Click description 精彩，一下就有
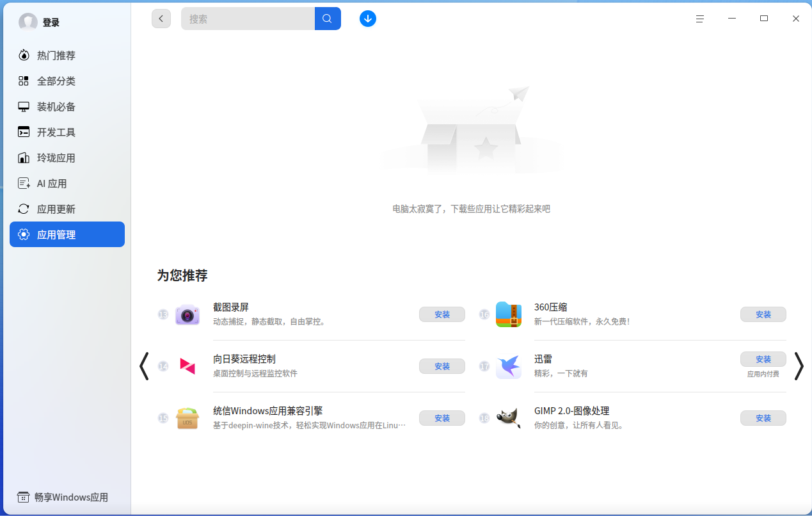 (561, 373)
